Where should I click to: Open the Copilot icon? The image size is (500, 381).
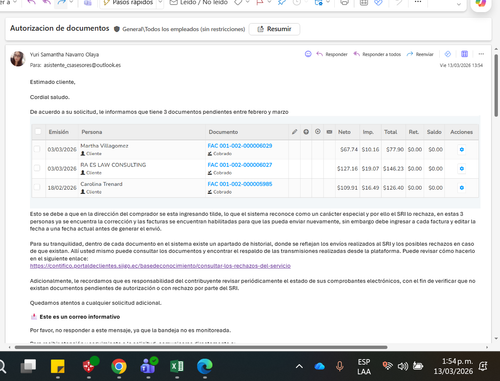click(x=481, y=4)
